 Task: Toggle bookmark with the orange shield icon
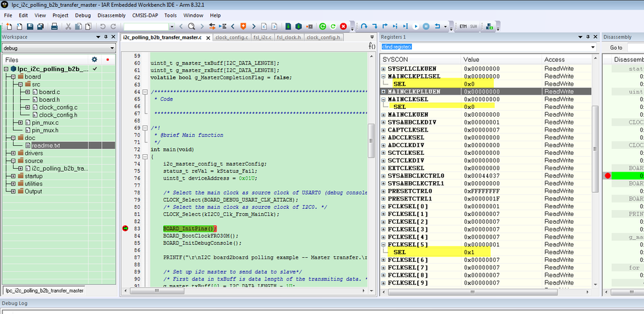243,26
